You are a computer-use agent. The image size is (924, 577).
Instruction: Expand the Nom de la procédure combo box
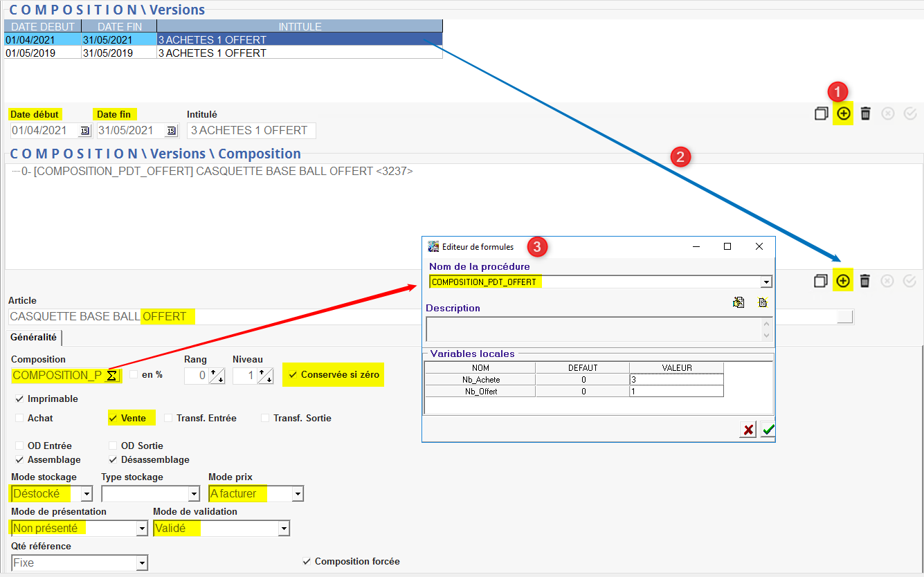(x=766, y=282)
